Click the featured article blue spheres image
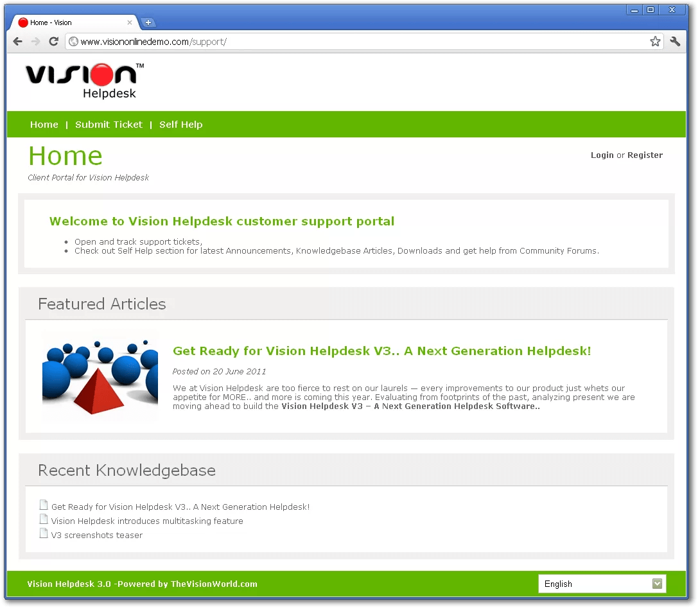 click(x=99, y=376)
